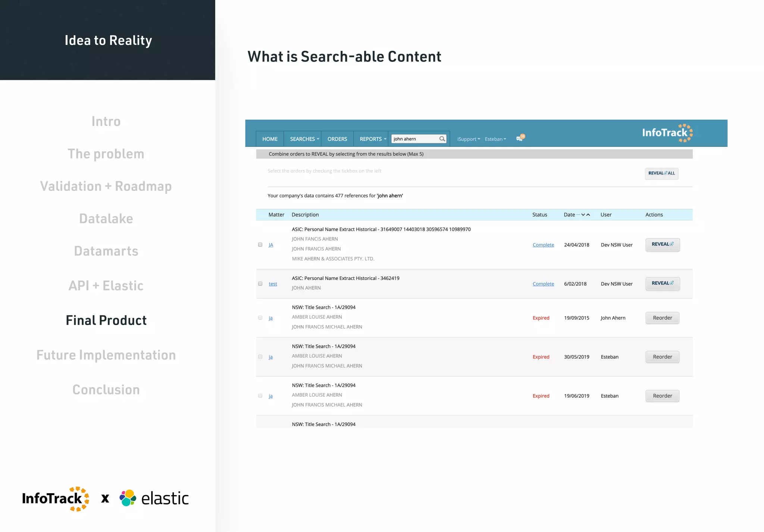Click the search magnifier icon

point(442,139)
